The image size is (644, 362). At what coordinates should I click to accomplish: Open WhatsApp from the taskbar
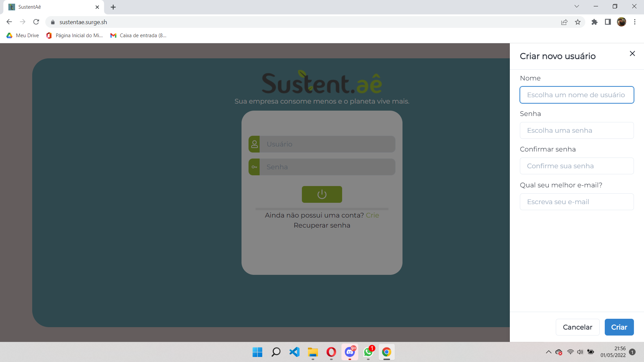[368, 352]
